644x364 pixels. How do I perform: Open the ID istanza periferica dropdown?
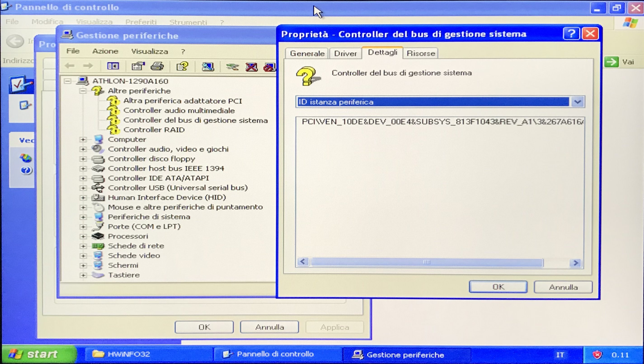click(578, 102)
